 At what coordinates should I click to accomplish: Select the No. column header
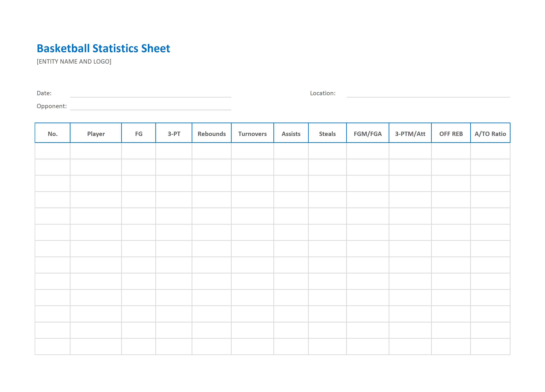click(x=53, y=133)
